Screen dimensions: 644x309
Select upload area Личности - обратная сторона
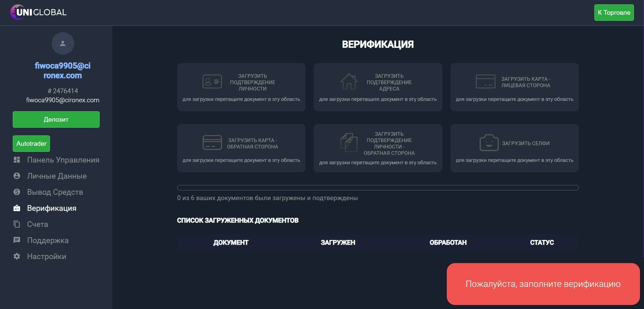(x=378, y=148)
